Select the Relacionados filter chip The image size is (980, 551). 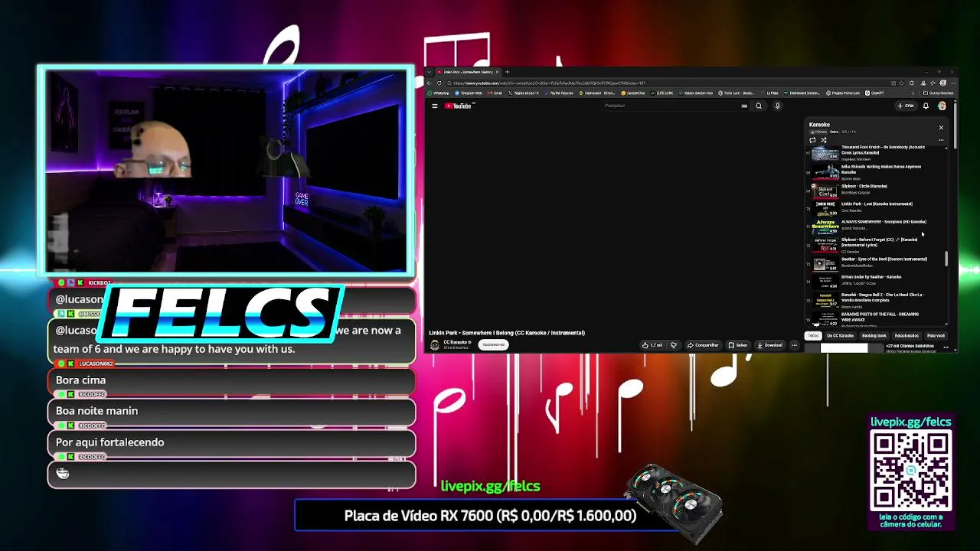coord(906,336)
